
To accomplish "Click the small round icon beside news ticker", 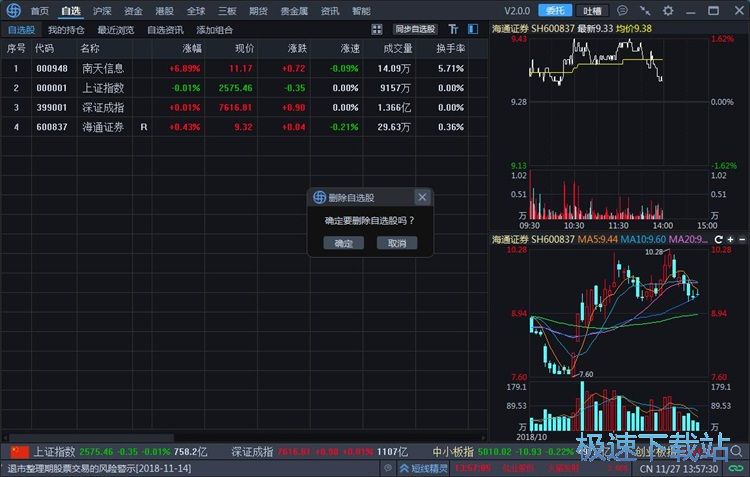I will click(x=388, y=468).
